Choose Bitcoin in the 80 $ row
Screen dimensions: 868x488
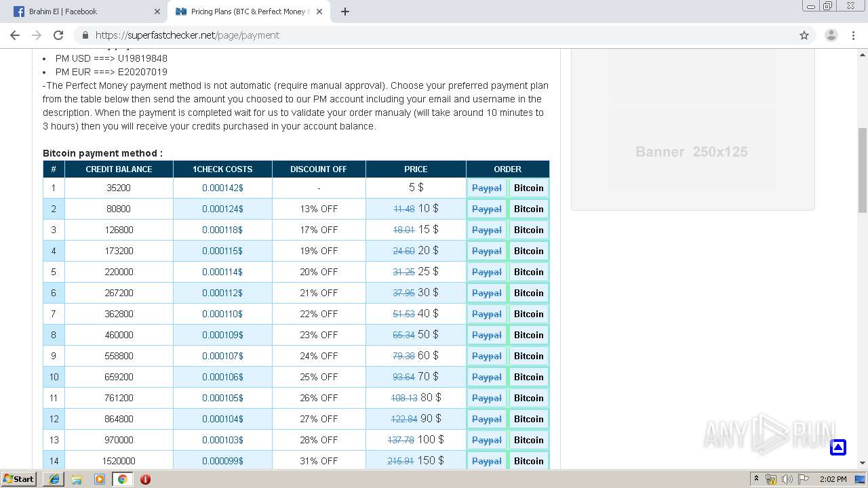[529, 398]
